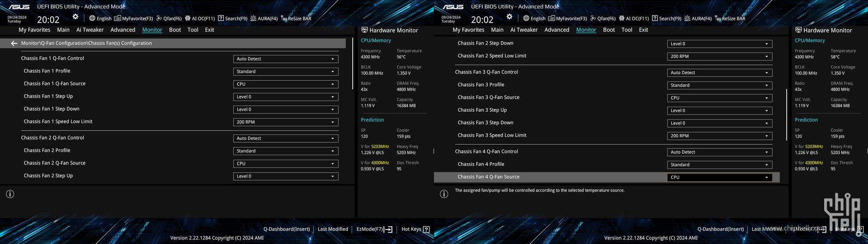Click the settings list scrollbar in right screen
The image size is (868, 244).
787,115
